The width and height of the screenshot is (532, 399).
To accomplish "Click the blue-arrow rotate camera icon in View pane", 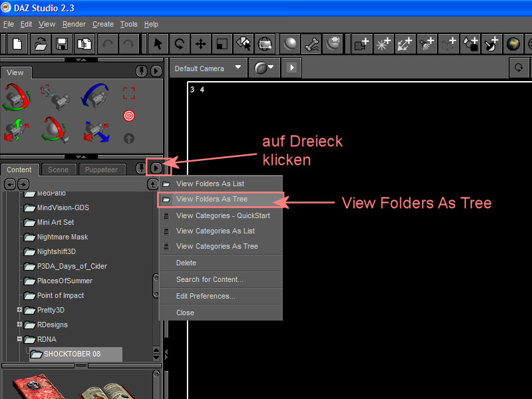I will coord(95,96).
